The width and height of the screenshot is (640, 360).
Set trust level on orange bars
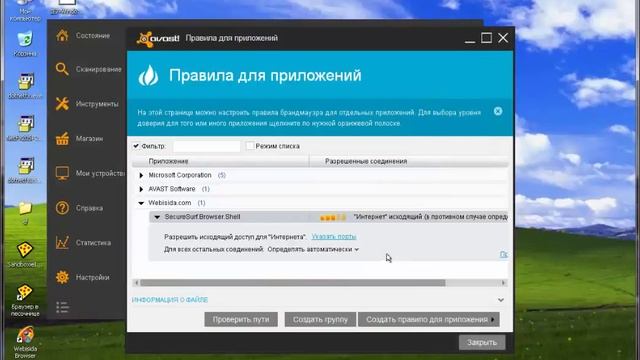click(x=333, y=217)
